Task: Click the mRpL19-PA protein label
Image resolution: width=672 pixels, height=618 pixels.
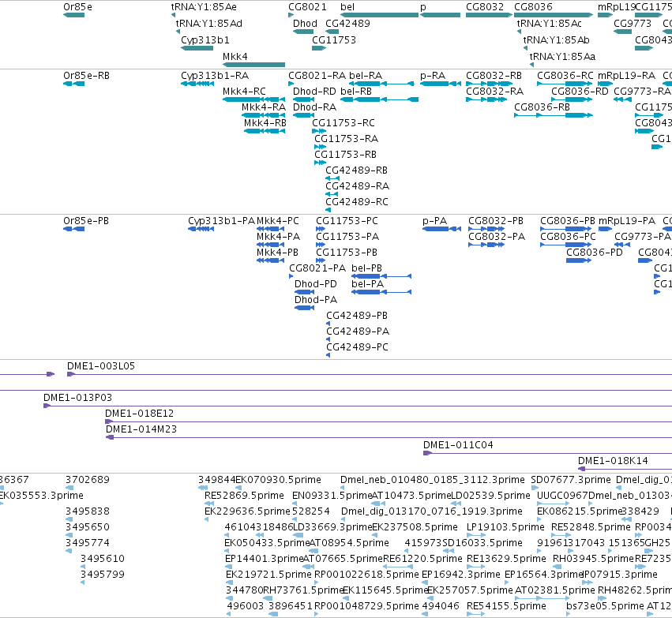Action: 627,221
